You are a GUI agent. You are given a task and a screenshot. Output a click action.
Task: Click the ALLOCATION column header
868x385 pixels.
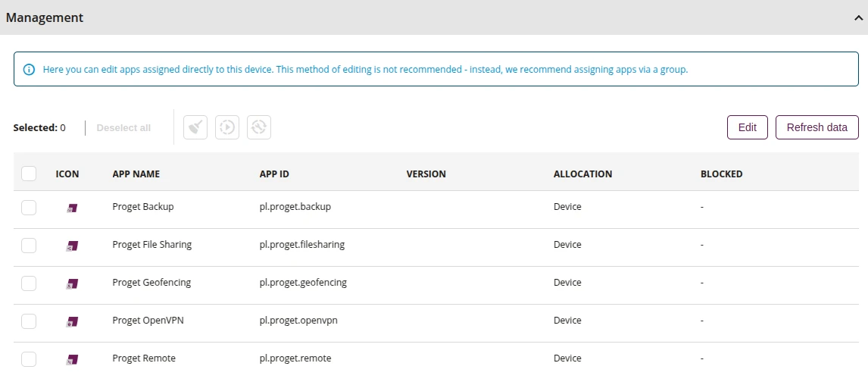[x=583, y=174]
